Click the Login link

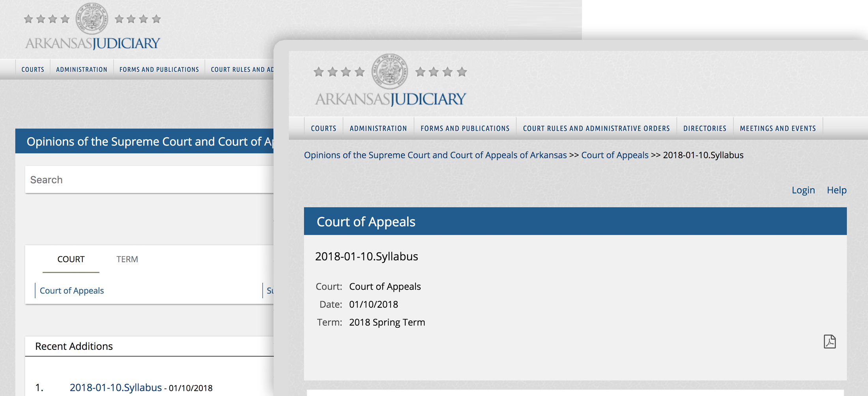[x=803, y=190]
